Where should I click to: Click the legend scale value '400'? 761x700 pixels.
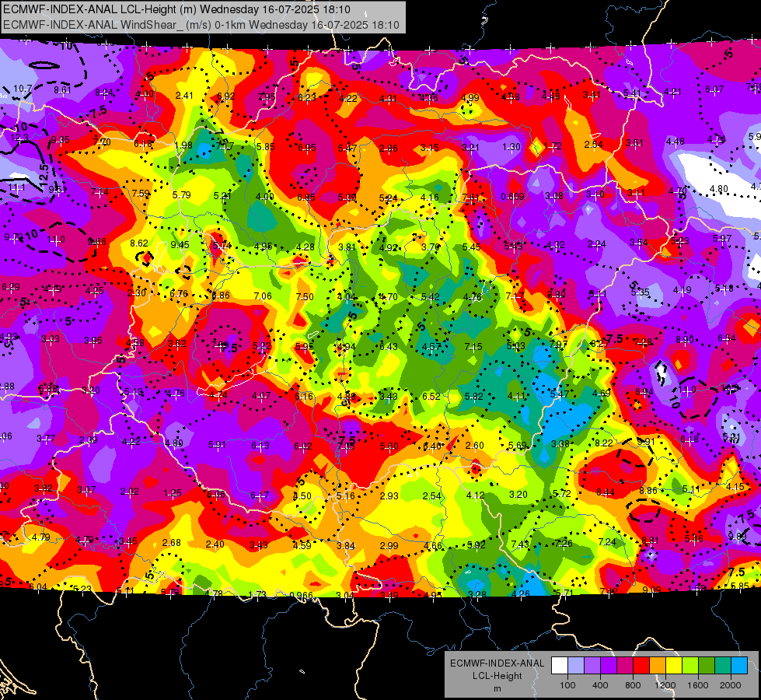pyautogui.click(x=600, y=685)
